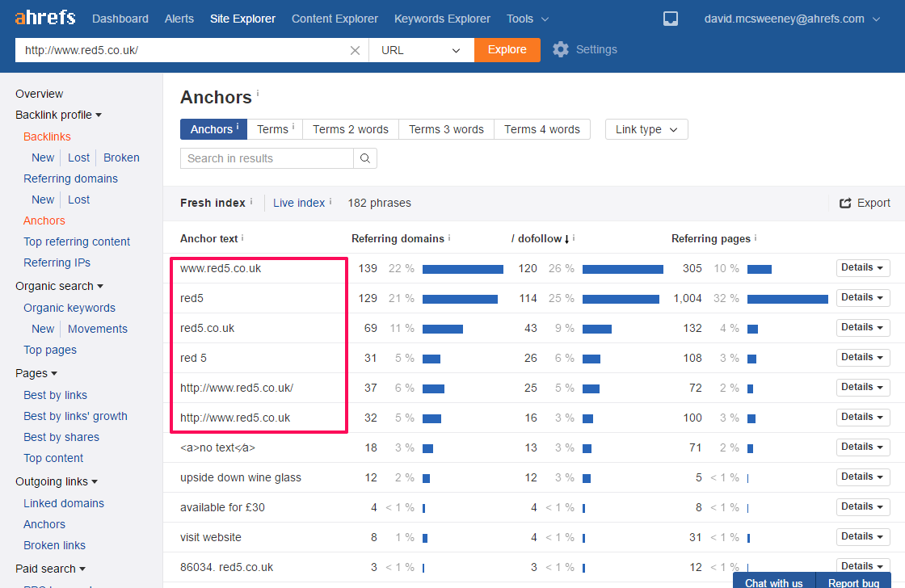Click info icon beside Anchors heading
Viewport: 905px width, 588px height.
point(258,92)
